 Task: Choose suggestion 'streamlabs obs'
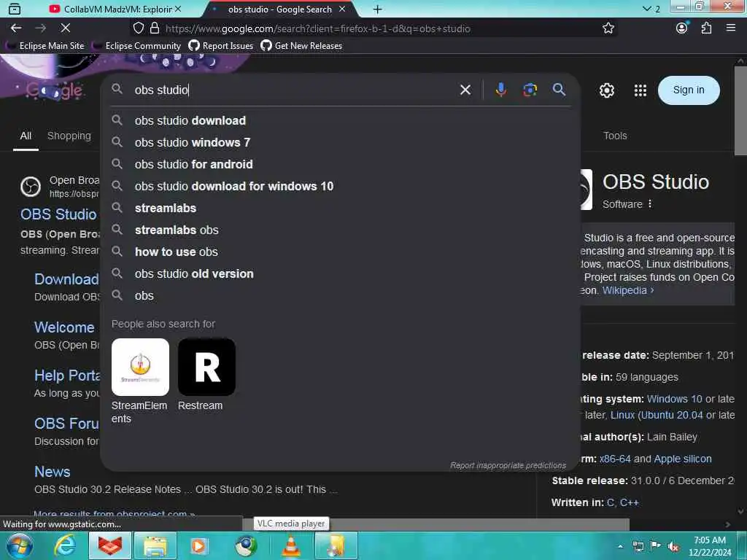340,230
